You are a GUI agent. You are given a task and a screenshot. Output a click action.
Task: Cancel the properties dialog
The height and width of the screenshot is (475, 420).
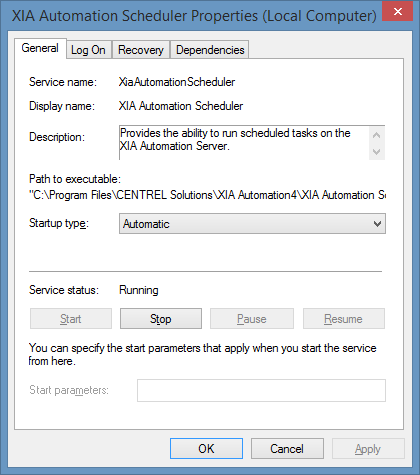click(x=287, y=449)
